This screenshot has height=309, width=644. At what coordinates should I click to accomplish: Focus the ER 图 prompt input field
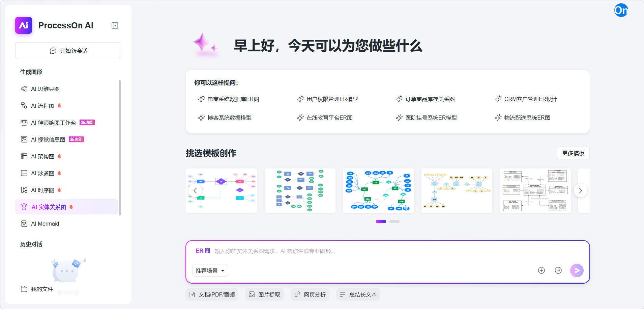[388, 251]
